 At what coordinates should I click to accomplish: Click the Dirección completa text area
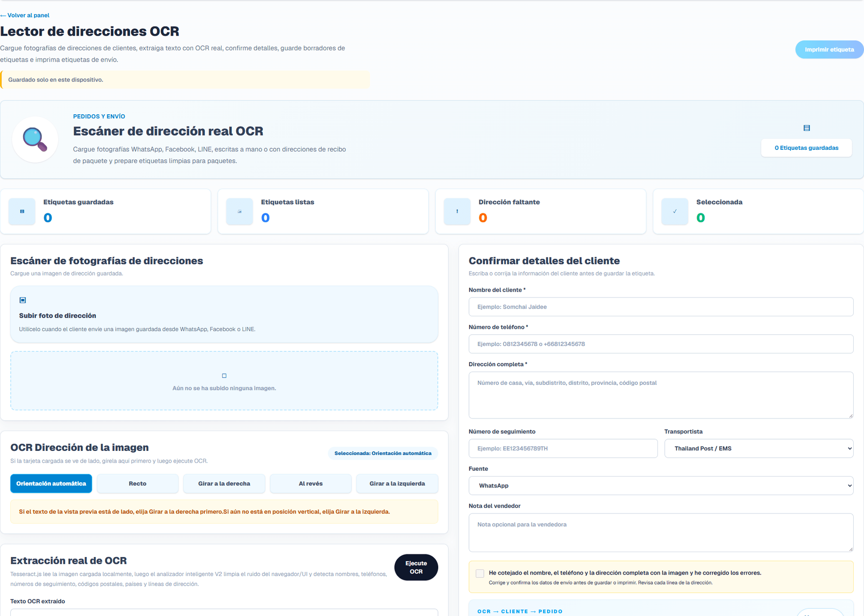tap(661, 395)
